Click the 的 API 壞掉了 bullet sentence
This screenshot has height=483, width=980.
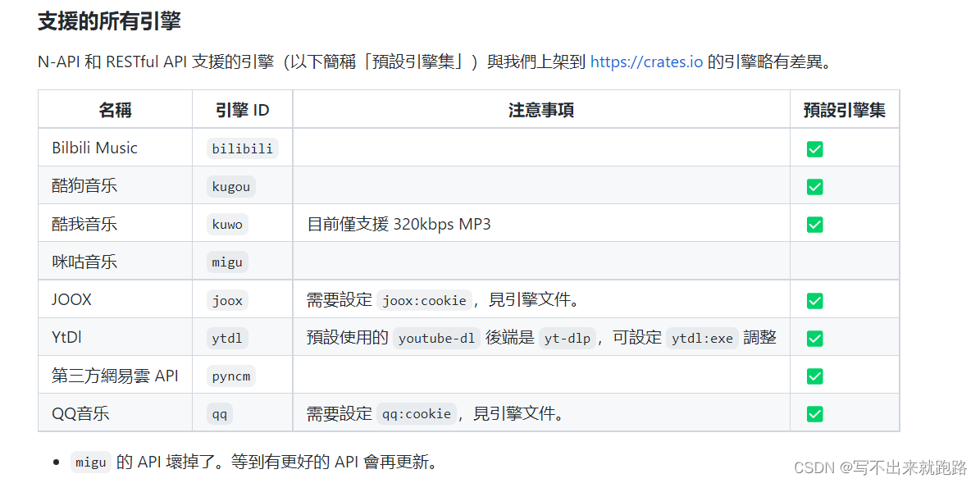(x=276, y=462)
